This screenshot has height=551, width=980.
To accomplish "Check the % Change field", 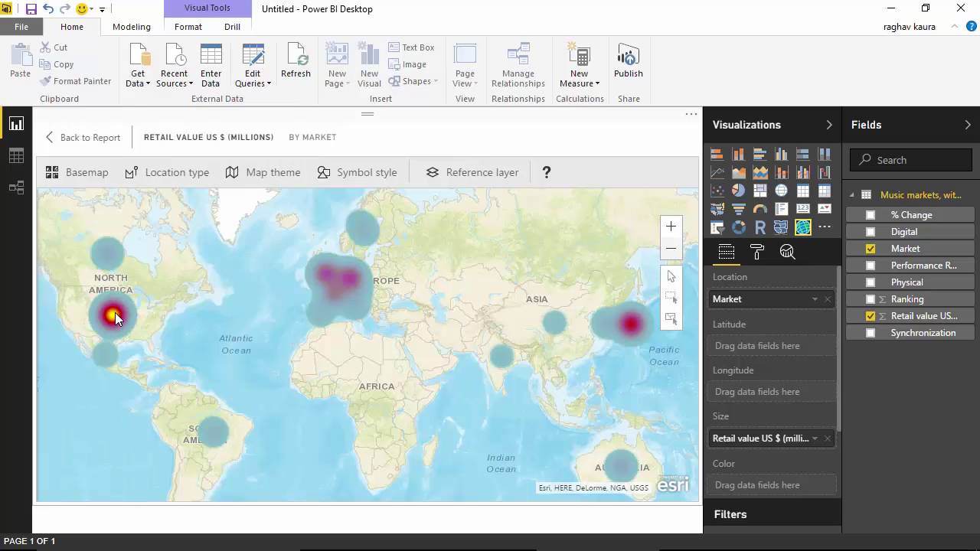I will pos(871,215).
